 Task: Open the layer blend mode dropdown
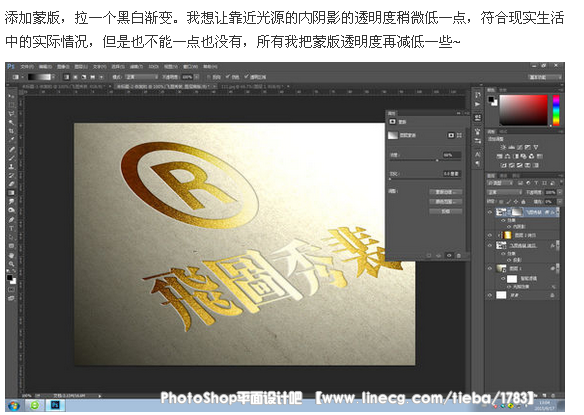pyautogui.click(x=505, y=192)
